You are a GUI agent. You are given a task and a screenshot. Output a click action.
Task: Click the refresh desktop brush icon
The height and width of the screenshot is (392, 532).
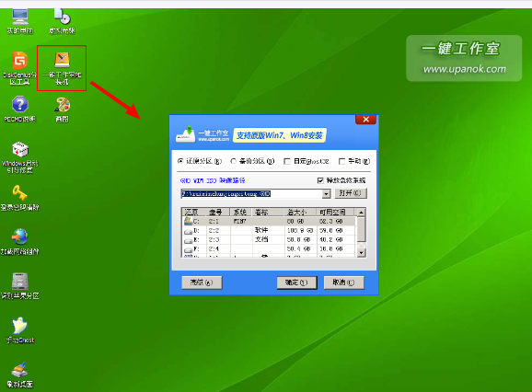(x=19, y=375)
